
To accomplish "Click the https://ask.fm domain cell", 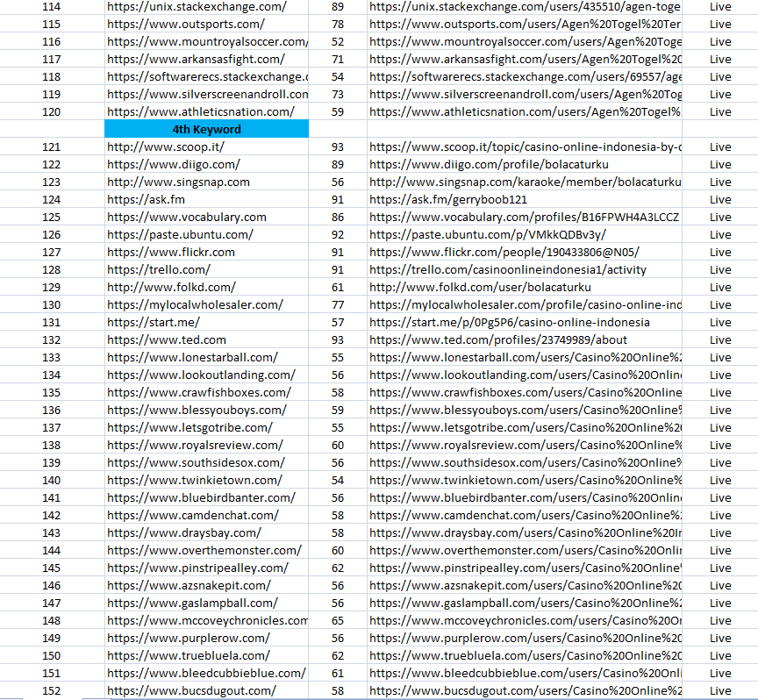I will (206, 200).
